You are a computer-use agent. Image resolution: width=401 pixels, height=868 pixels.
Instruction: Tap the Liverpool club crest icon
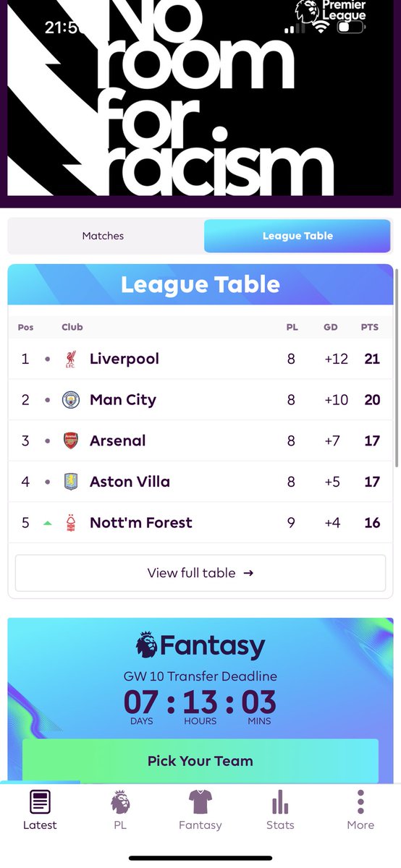[x=70, y=359]
